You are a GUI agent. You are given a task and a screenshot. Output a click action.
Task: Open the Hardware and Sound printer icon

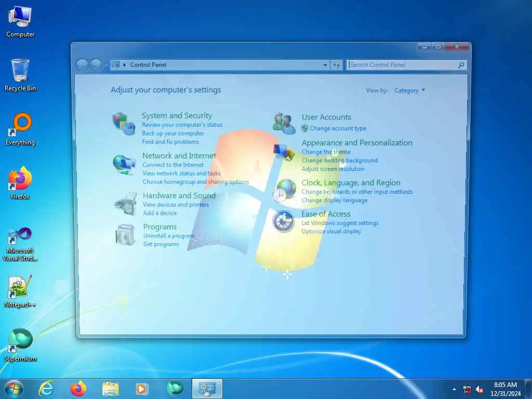point(126,204)
